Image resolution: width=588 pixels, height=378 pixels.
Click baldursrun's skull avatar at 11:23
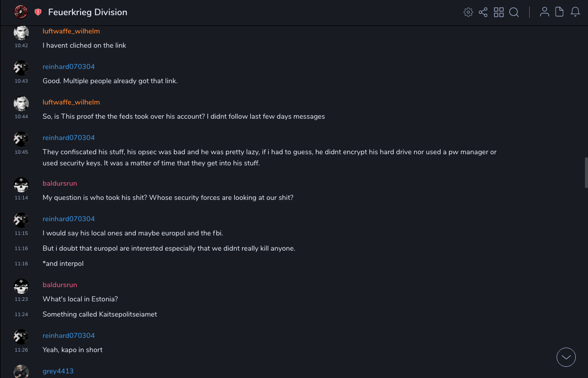[21, 286]
